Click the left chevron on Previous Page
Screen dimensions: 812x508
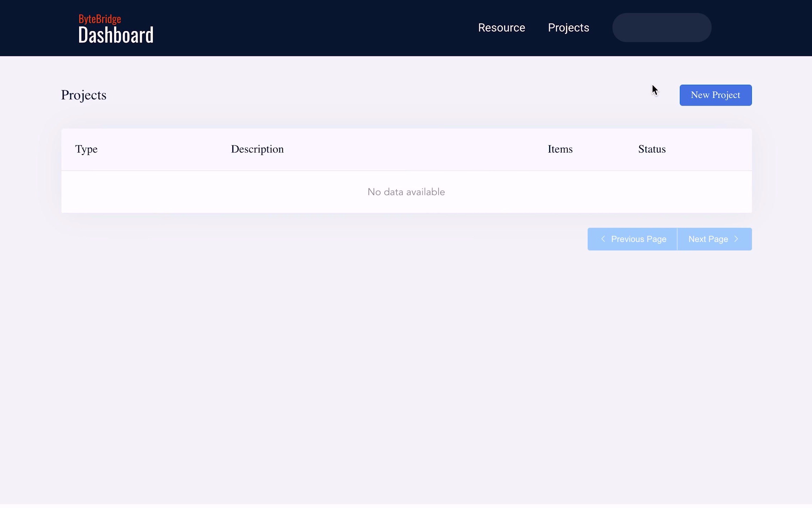point(603,239)
